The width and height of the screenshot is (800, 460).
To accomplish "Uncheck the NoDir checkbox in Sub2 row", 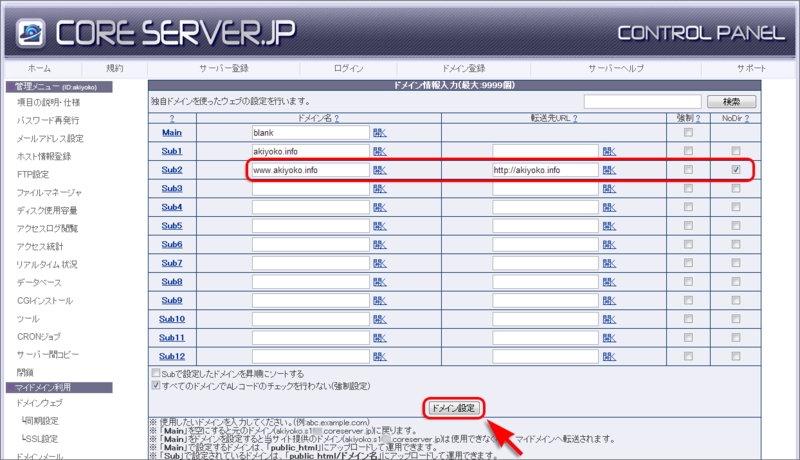I will click(x=736, y=169).
